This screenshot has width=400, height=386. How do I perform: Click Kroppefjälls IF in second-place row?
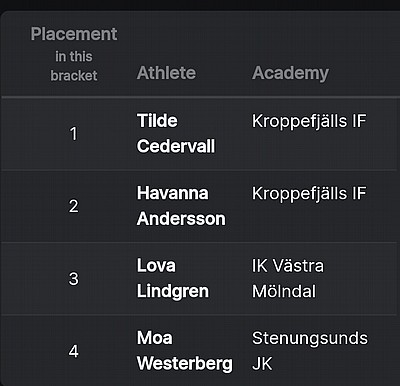(309, 193)
